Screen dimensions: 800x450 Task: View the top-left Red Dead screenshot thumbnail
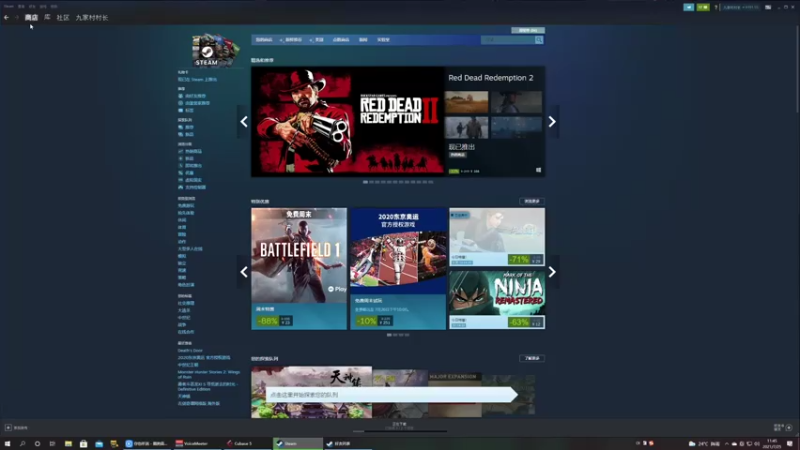(466, 102)
